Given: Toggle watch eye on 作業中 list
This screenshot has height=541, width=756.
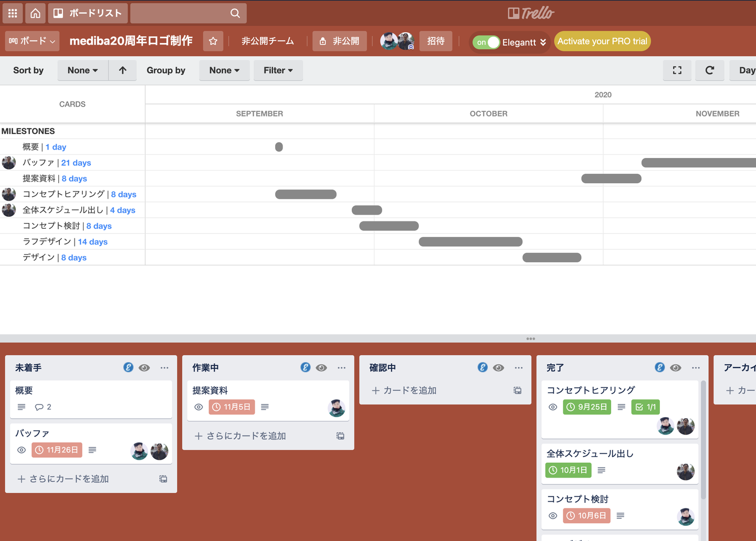Looking at the screenshot, I should [321, 368].
